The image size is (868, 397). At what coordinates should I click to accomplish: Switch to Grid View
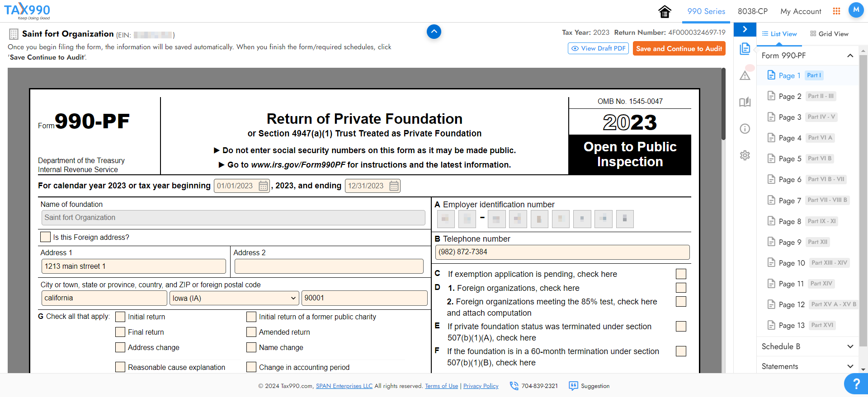[x=829, y=34]
